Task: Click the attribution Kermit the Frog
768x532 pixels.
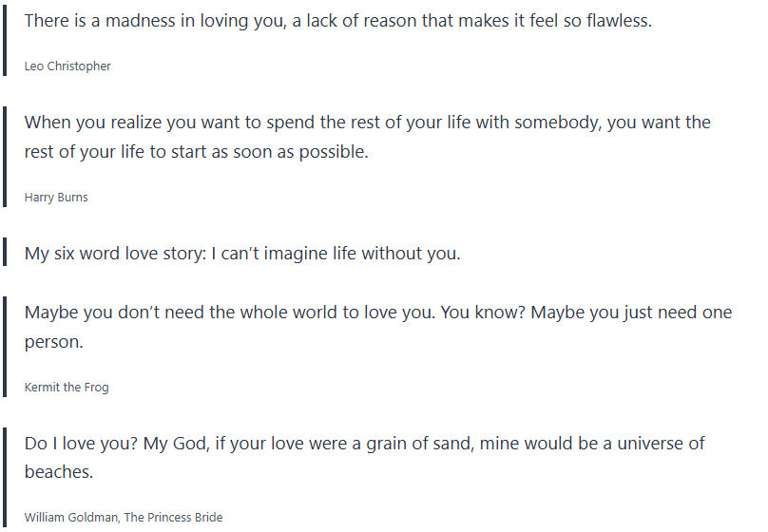Action: [67, 388]
